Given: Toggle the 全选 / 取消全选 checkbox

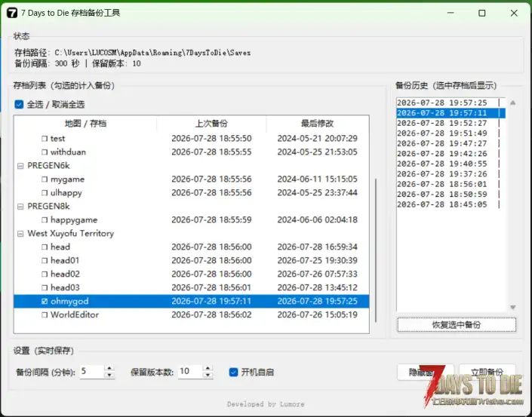Looking at the screenshot, I should (x=19, y=104).
